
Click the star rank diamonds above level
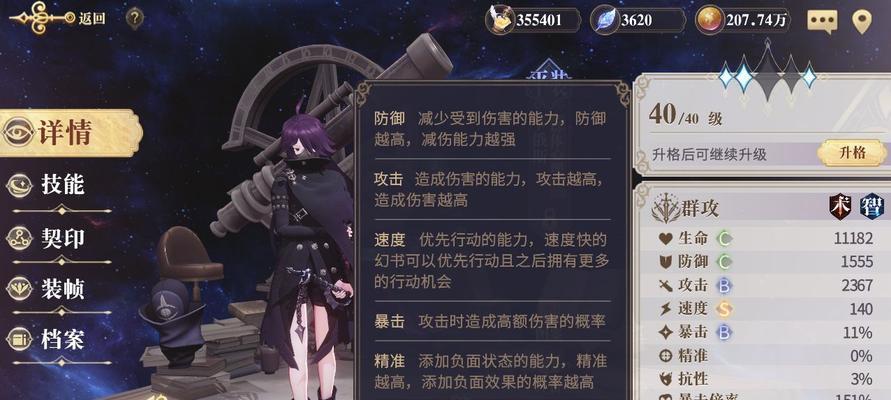[x=768, y=75]
